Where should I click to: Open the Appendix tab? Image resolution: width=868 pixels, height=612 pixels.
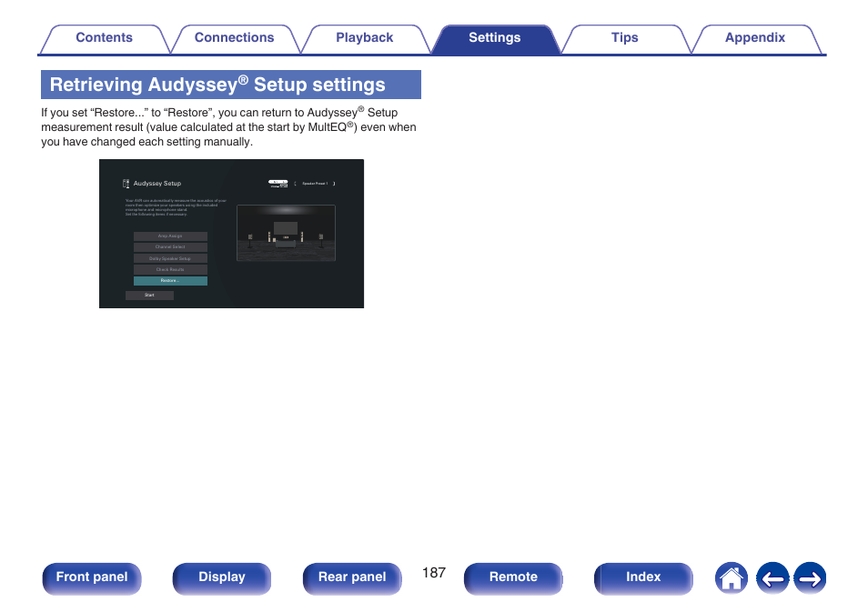(x=755, y=38)
